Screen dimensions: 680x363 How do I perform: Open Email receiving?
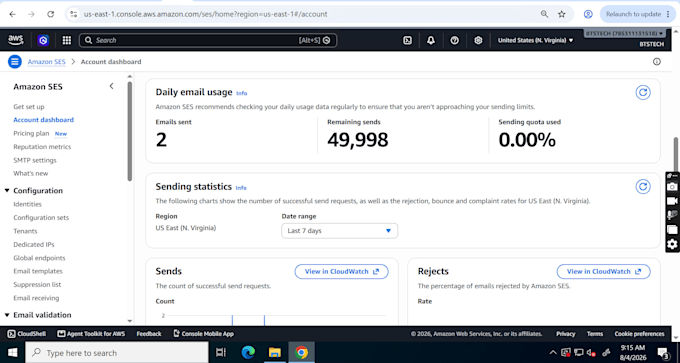click(x=36, y=298)
